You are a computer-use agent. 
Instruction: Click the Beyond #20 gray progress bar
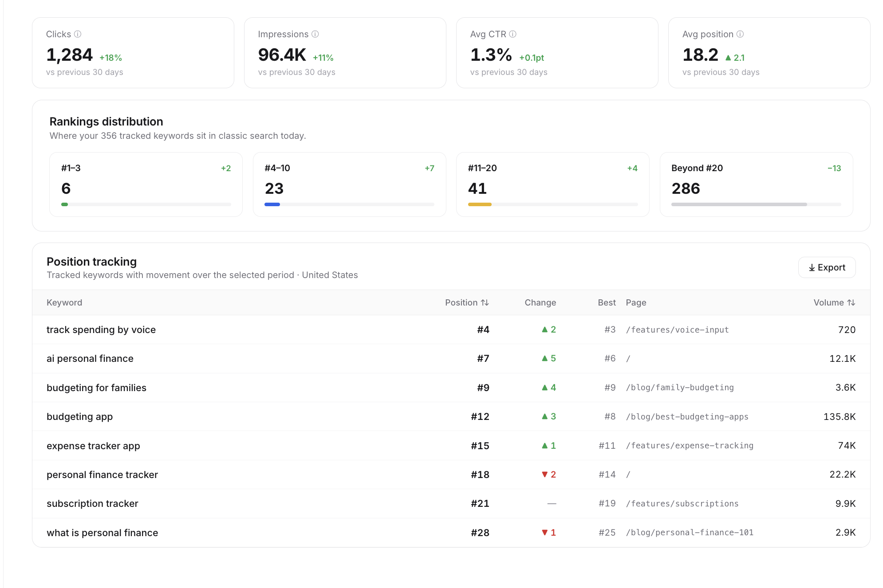tap(739, 204)
